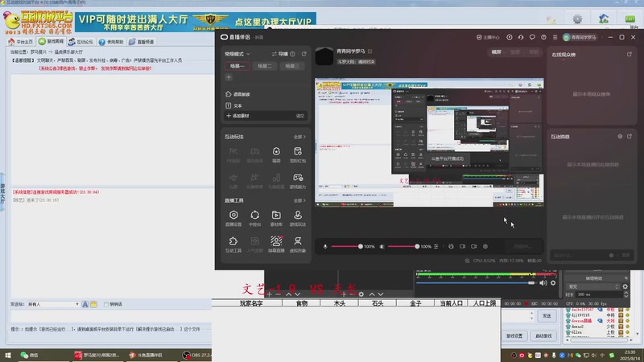Open 游戏玩法 icon in live tools
Viewport: 644px width, 362px height.
298,218
